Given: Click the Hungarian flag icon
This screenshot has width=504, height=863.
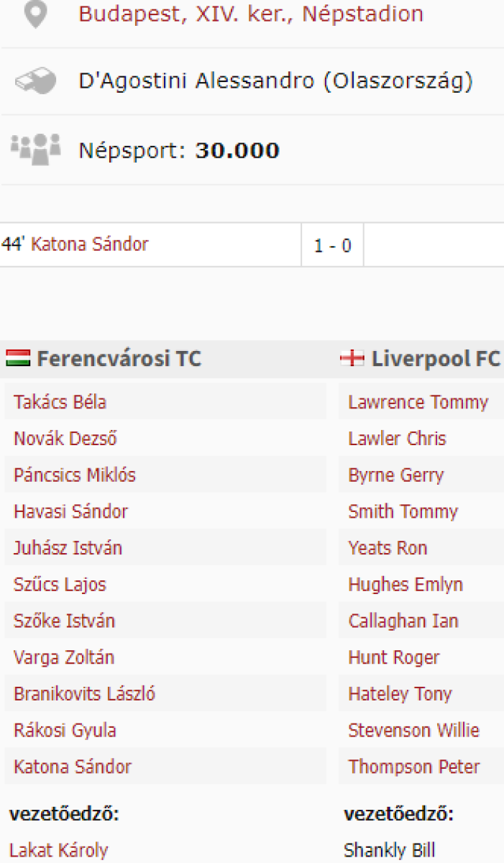Looking at the screenshot, I should (x=18, y=358).
